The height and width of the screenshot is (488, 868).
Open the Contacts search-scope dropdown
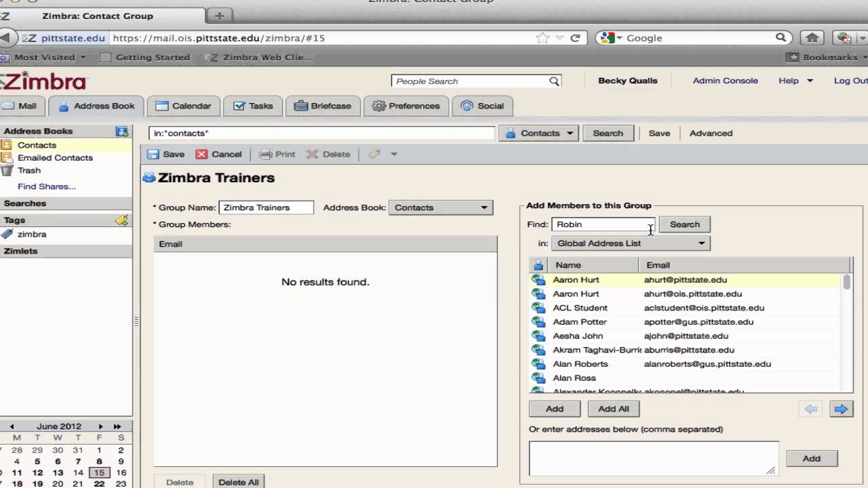(x=539, y=134)
